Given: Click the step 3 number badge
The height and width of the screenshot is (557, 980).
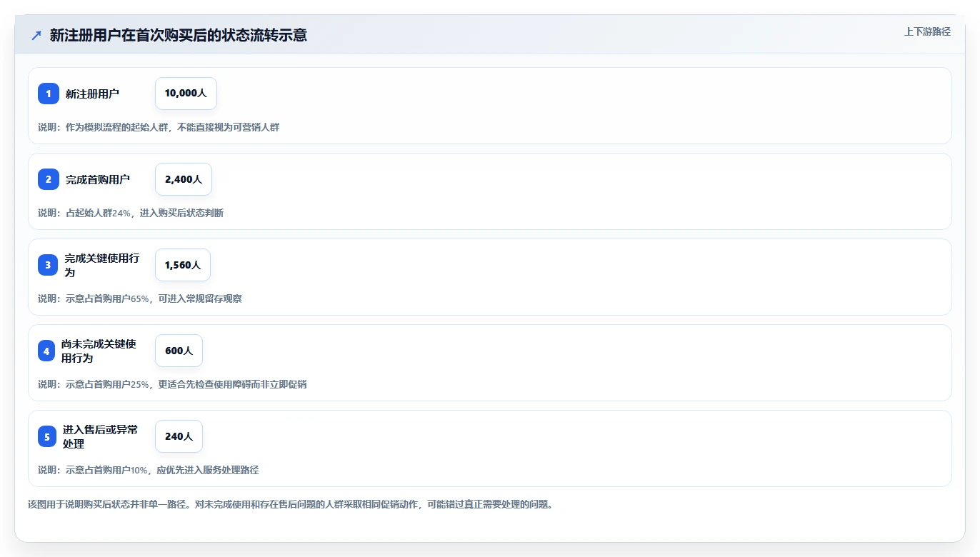Looking at the screenshot, I should [x=48, y=265].
